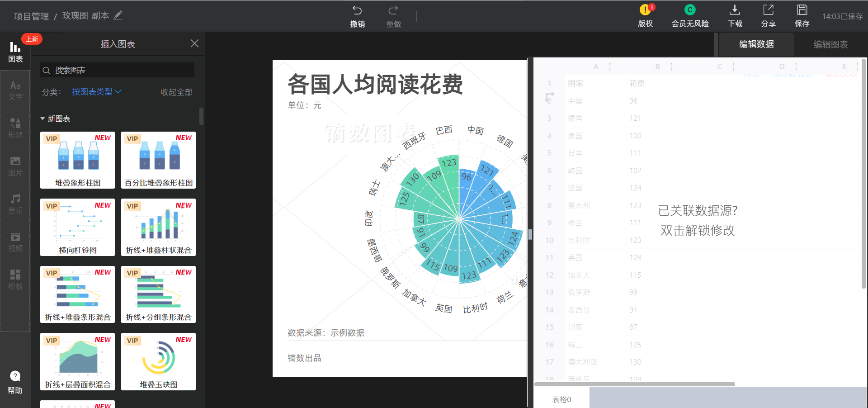
Task: Click the 已关联数据源? unlock message
Action: click(x=698, y=220)
